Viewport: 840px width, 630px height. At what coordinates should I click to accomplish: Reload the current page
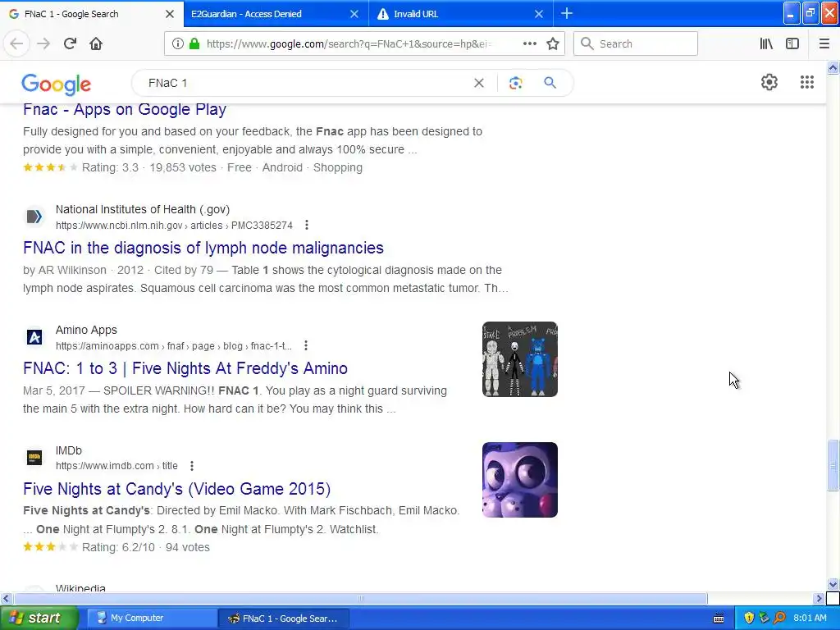pyautogui.click(x=70, y=43)
